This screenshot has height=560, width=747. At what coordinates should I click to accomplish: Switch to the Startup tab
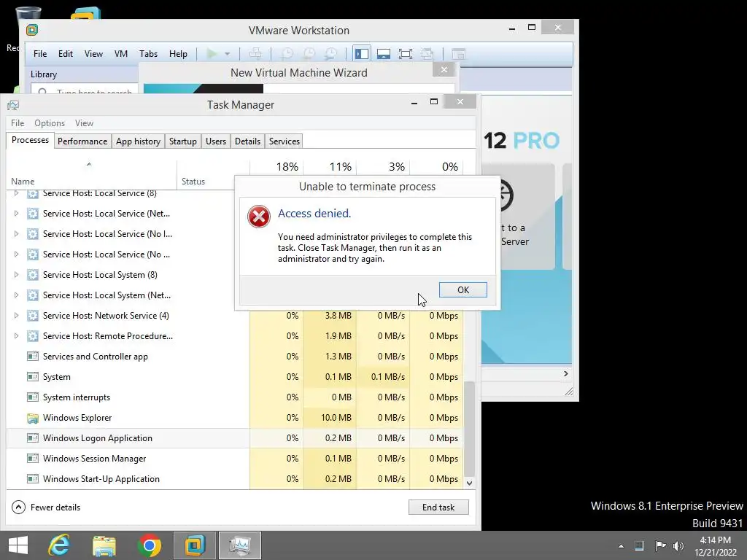click(183, 141)
